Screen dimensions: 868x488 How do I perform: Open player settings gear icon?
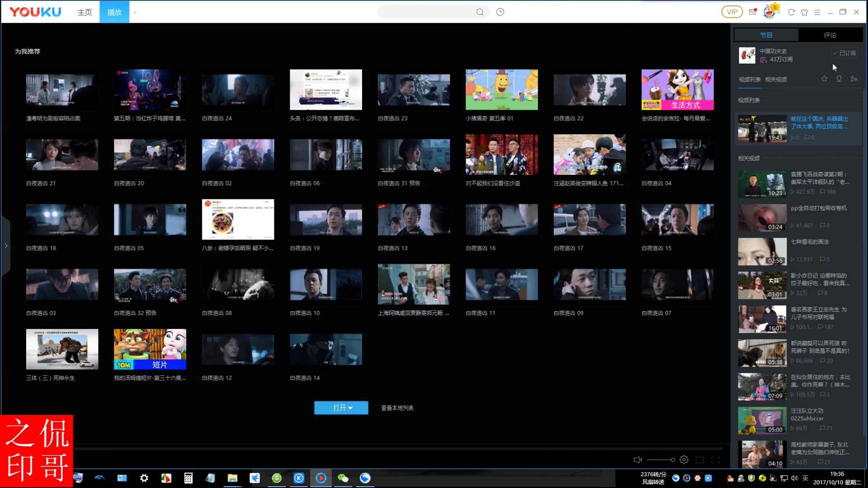(x=684, y=460)
